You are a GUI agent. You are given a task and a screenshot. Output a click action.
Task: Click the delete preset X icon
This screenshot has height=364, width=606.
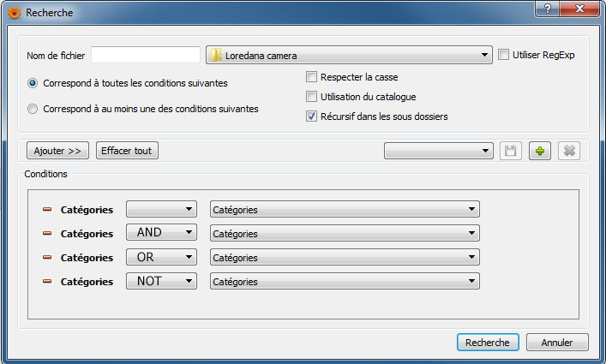[x=568, y=152]
